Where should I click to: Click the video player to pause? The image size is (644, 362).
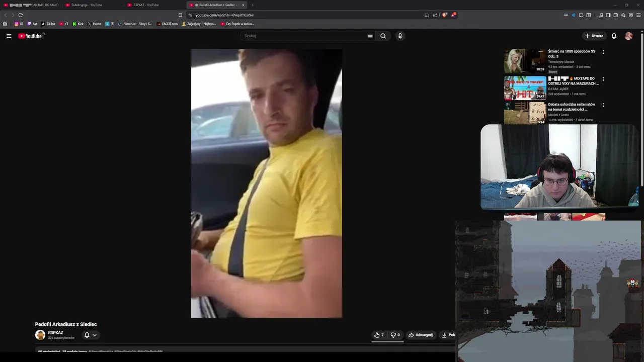click(x=266, y=183)
